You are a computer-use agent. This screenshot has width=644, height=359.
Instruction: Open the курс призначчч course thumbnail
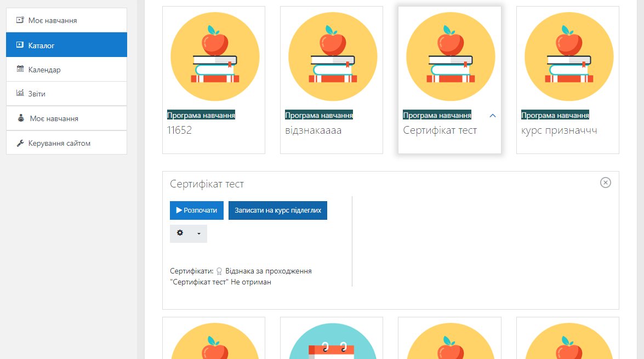click(x=569, y=56)
